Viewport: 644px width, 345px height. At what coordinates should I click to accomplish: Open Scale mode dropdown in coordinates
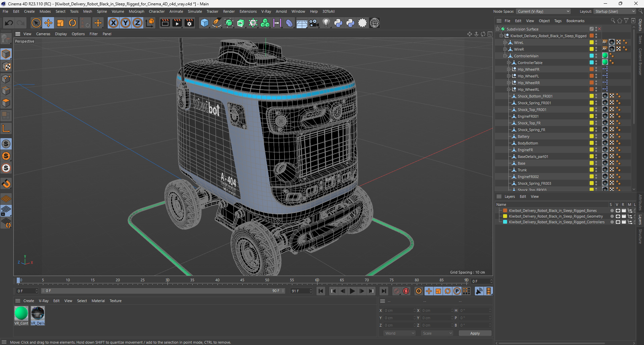click(x=437, y=333)
